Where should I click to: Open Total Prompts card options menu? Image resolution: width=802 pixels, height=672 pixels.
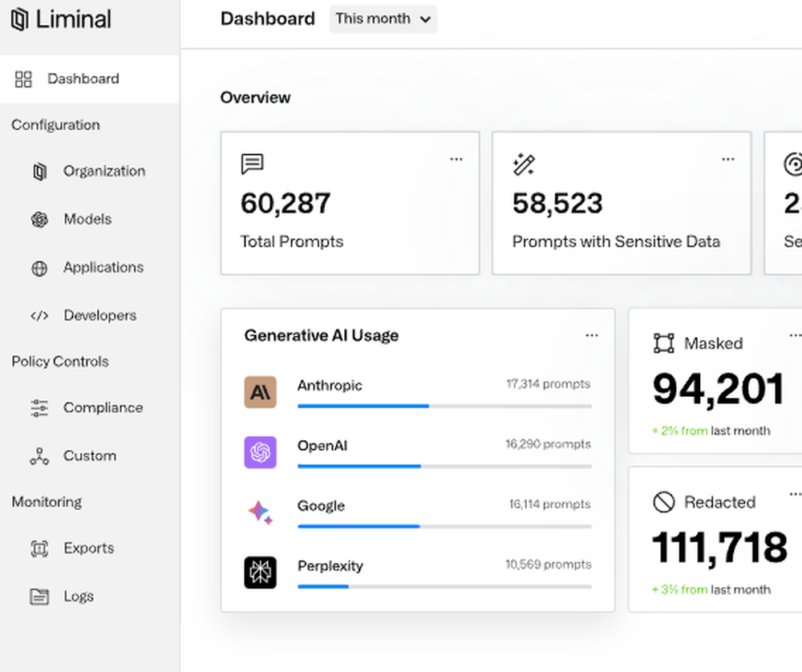click(456, 159)
